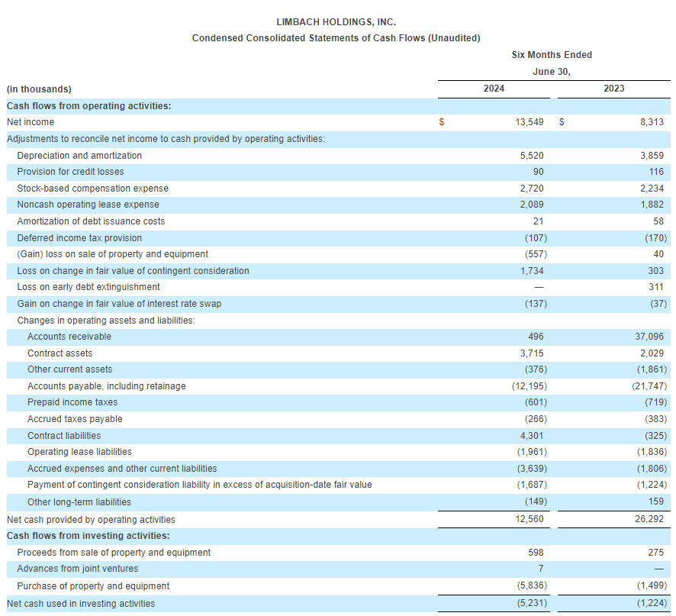Select proceeds 2024 value 598

[x=536, y=553]
